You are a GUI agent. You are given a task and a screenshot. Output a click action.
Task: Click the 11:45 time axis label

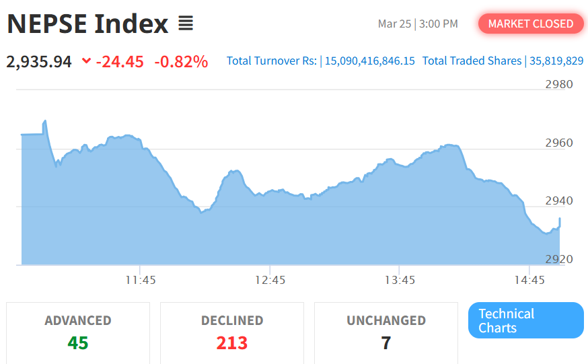tap(140, 279)
